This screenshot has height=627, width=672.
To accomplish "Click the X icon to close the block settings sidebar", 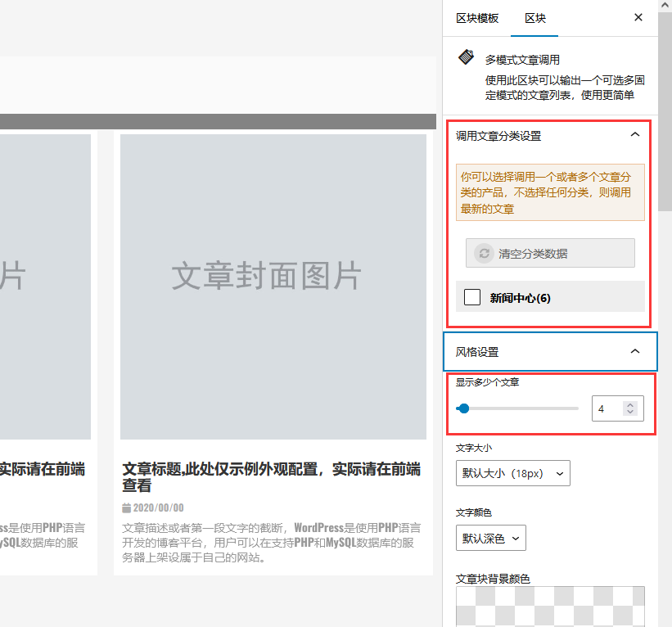I will pyautogui.click(x=638, y=16).
